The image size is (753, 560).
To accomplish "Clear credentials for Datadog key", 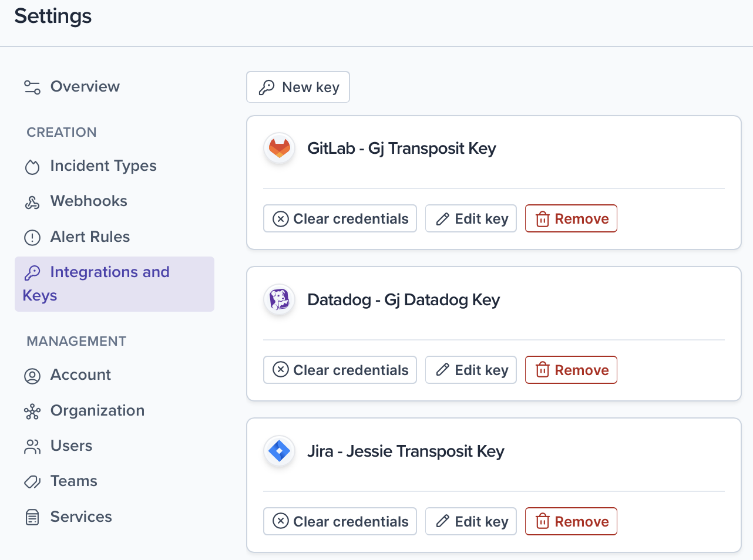I will (x=340, y=370).
